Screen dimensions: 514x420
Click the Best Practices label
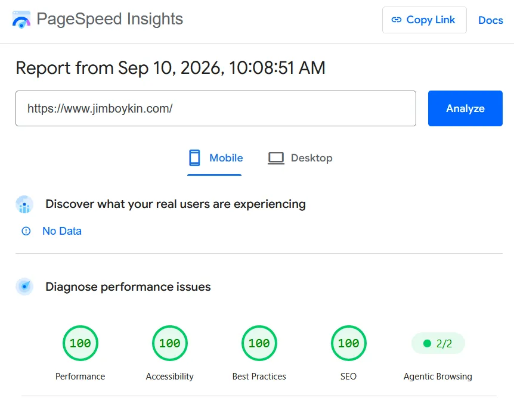[259, 377]
